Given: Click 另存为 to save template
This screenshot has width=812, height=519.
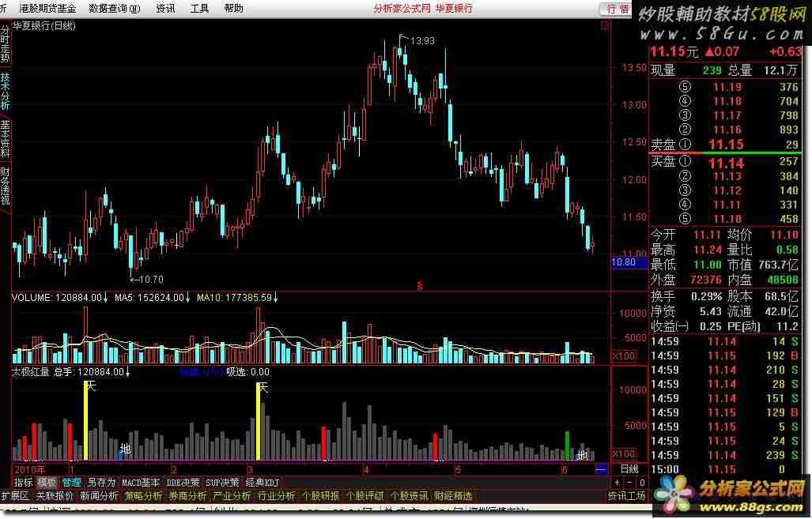Looking at the screenshot, I should [101, 482].
